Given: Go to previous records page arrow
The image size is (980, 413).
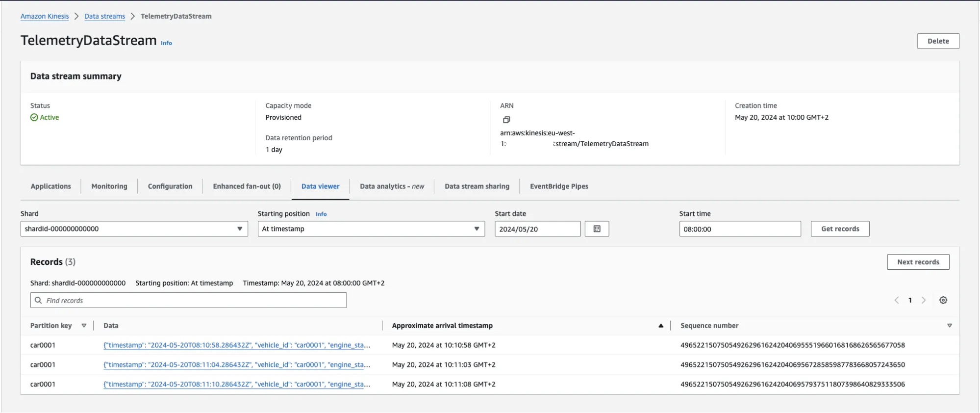Looking at the screenshot, I should coord(897,300).
